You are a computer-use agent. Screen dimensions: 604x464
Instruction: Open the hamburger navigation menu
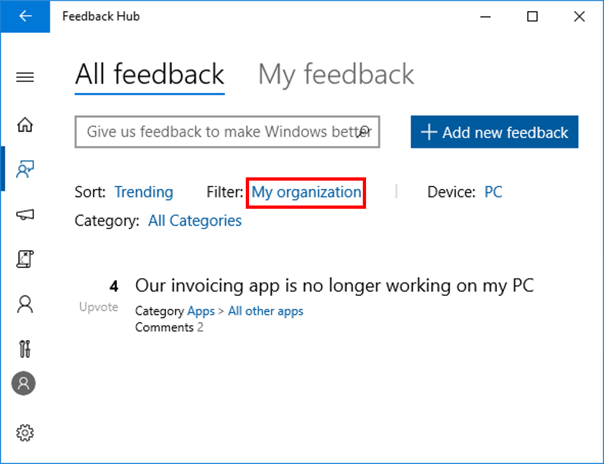pyautogui.click(x=25, y=77)
